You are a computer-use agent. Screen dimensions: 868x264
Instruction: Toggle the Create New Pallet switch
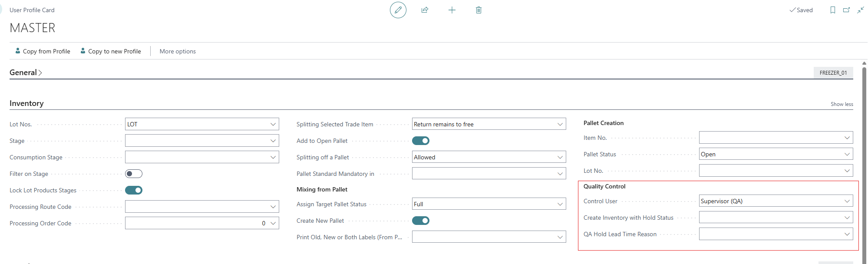[420, 221]
